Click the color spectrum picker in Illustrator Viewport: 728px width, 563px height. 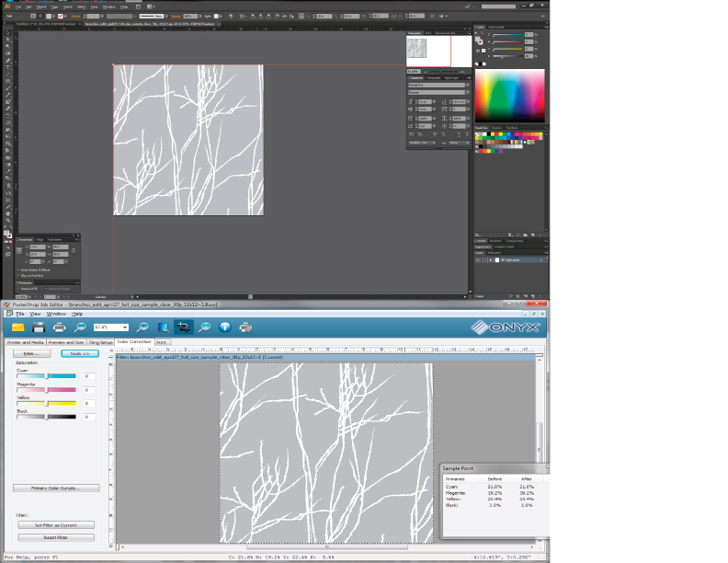510,96
